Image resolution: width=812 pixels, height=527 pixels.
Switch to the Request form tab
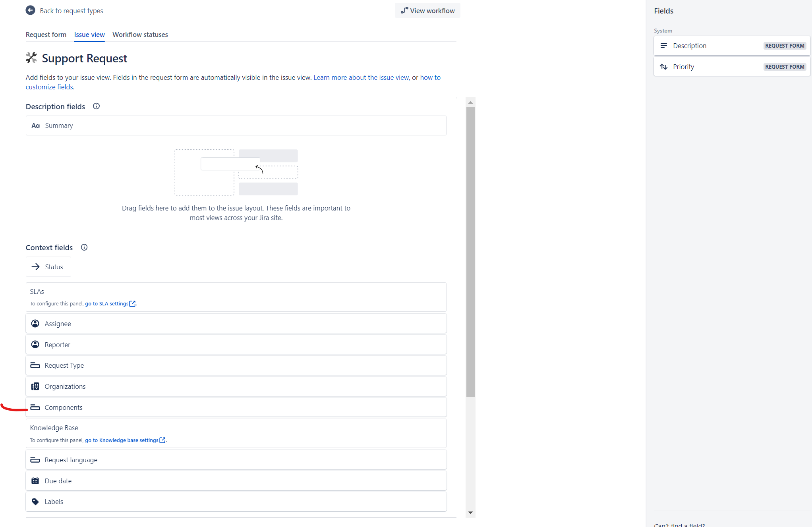coord(46,35)
